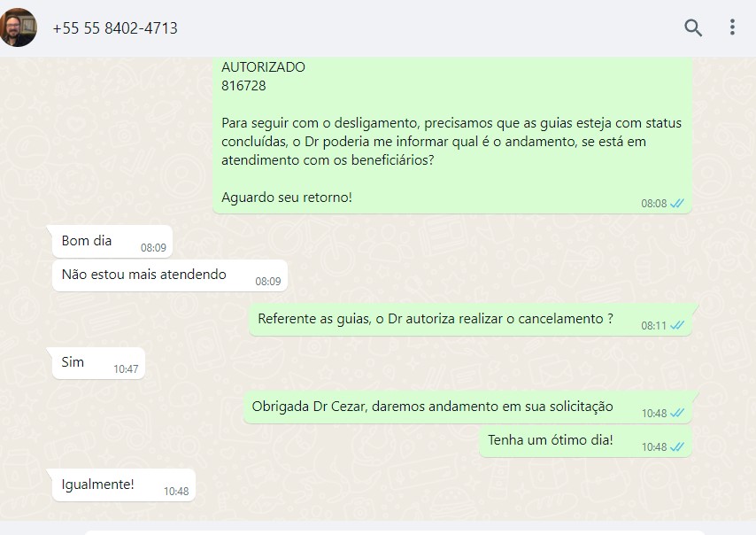
Task: Click the 10:48 timestamp on 'Igualmente!'
Action: coord(176,492)
